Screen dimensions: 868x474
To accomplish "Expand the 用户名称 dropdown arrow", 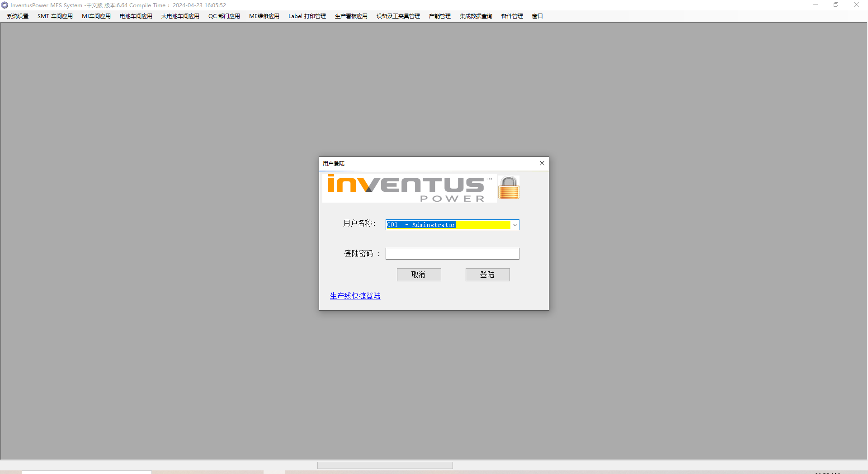I will [515, 225].
